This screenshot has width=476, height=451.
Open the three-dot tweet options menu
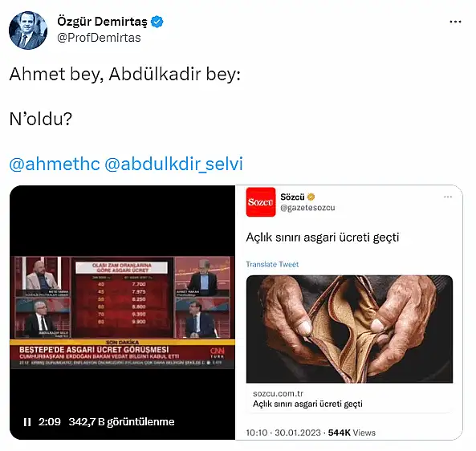click(x=455, y=22)
